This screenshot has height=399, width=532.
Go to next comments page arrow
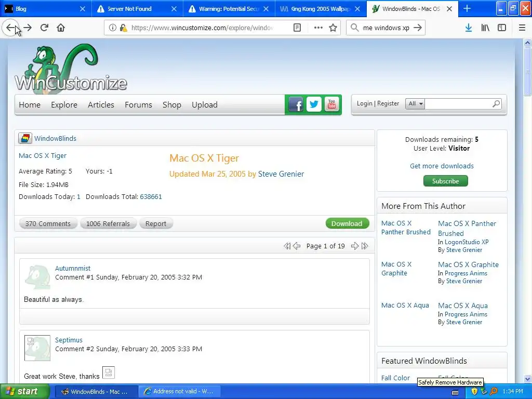point(355,246)
